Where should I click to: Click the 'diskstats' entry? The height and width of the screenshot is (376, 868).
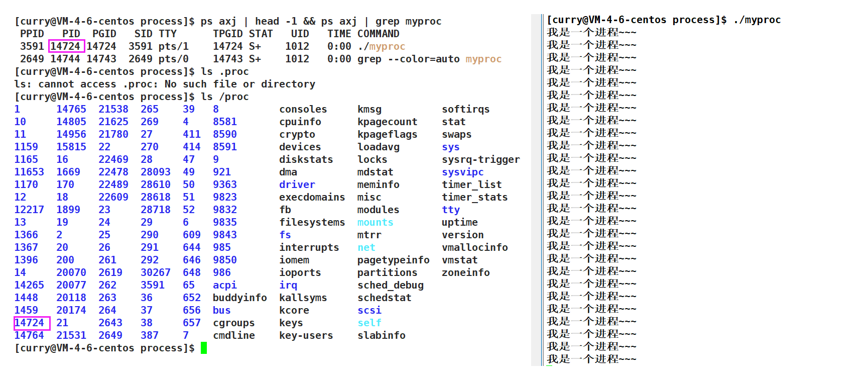pyautogui.click(x=306, y=160)
